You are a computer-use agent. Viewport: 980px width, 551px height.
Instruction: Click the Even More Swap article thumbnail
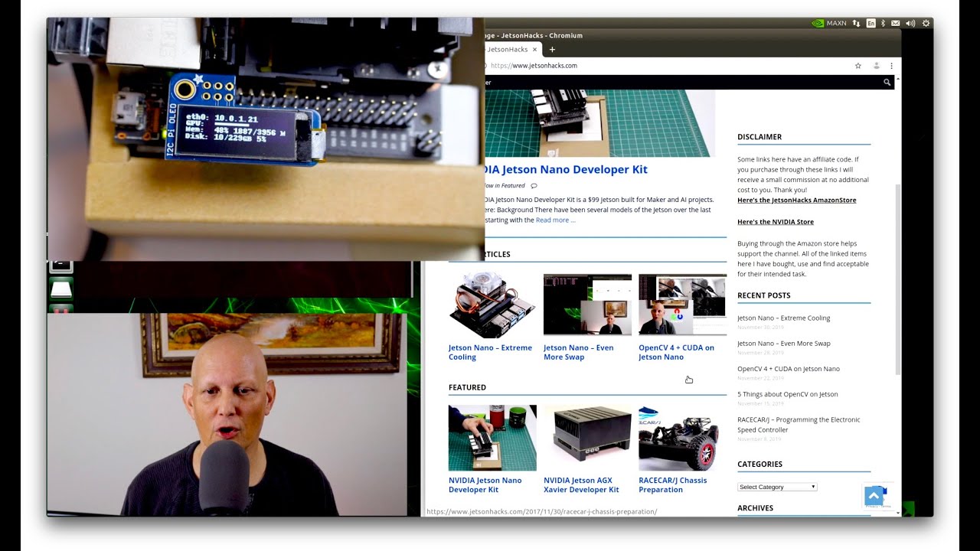(x=587, y=305)
